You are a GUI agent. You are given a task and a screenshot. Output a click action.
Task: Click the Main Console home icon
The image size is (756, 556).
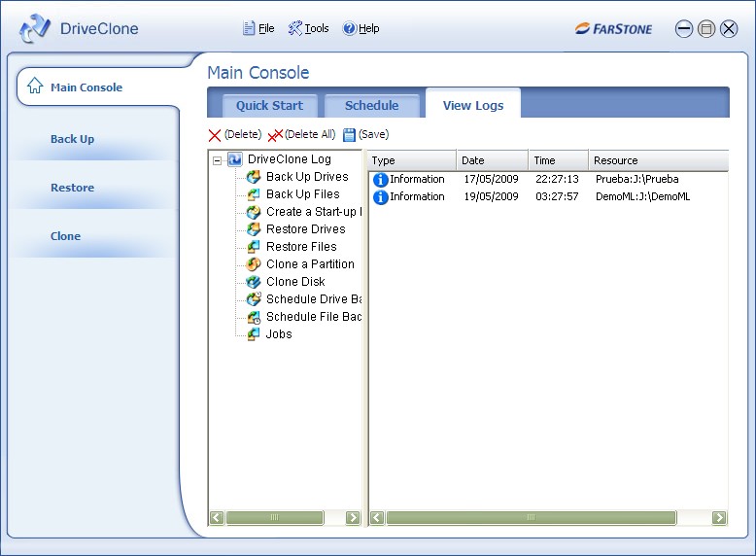35,87
